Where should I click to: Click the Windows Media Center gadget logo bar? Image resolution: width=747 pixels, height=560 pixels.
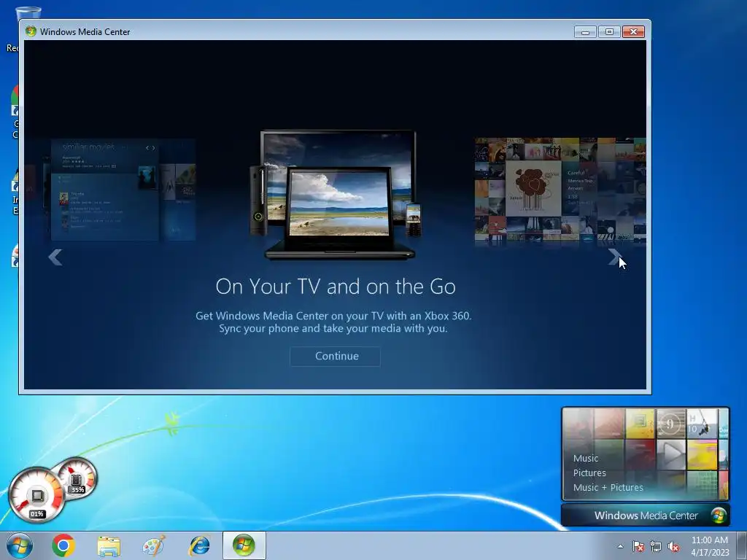(646, 516)
